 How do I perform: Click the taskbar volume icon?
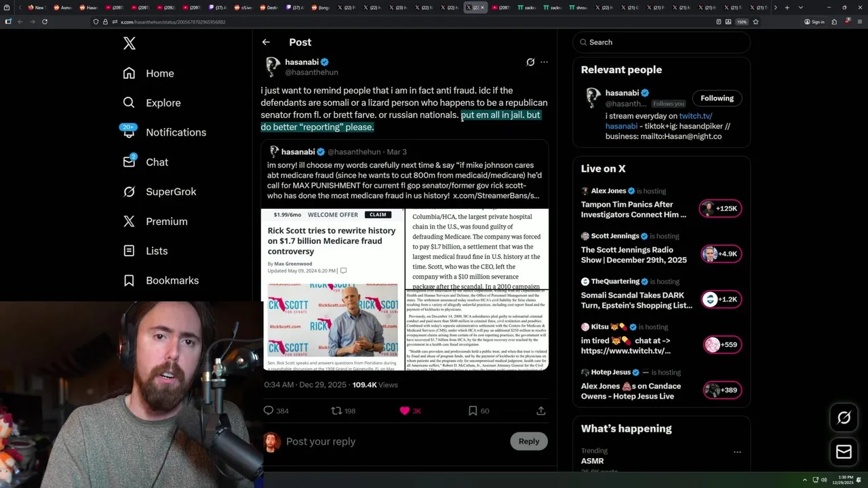tap(824, 480)
